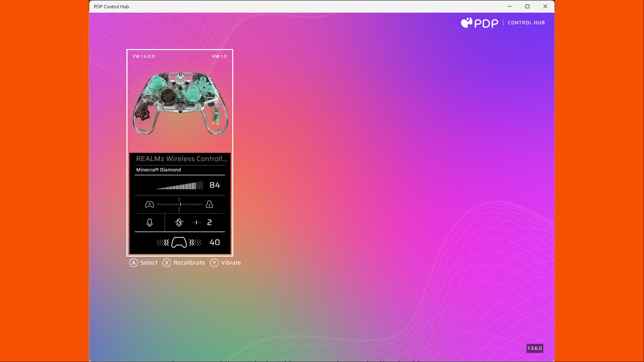Click the HW 1.0 hardware label

pyautogui.click(x=220, y=56)
